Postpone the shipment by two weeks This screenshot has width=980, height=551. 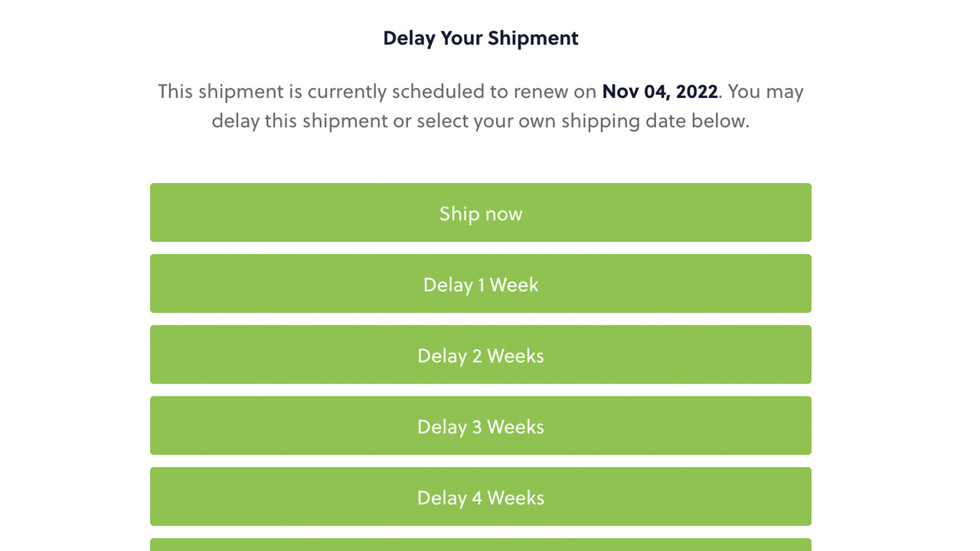[x=481, y=354]
